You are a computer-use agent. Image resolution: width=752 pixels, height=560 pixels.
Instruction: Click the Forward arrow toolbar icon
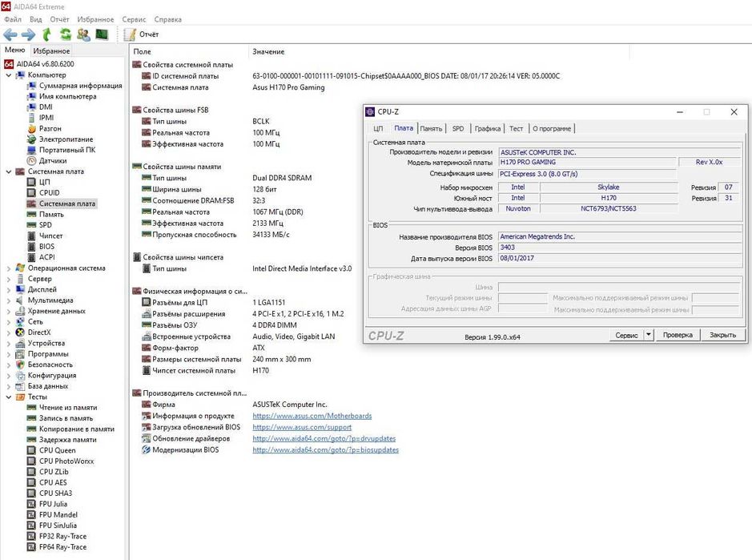[28, 34]
